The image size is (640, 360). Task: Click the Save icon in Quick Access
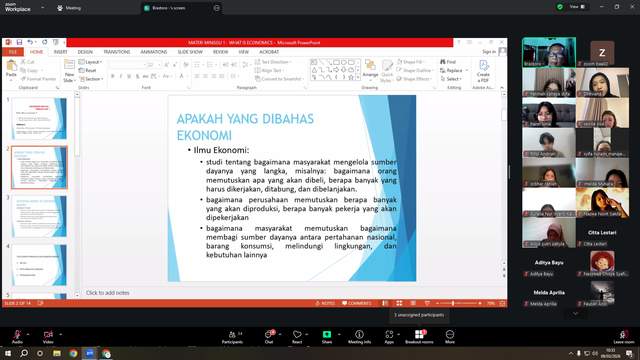19,42
